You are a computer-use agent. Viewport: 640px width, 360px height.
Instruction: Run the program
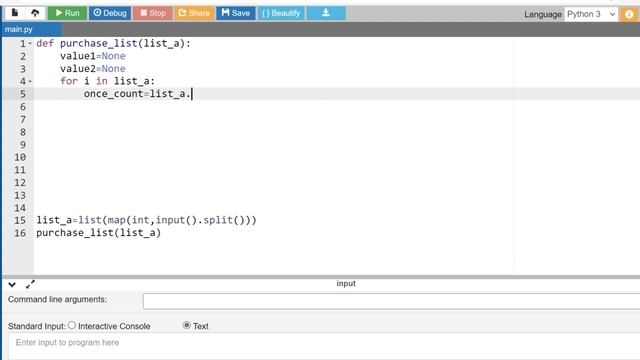[x=67, y=13]
